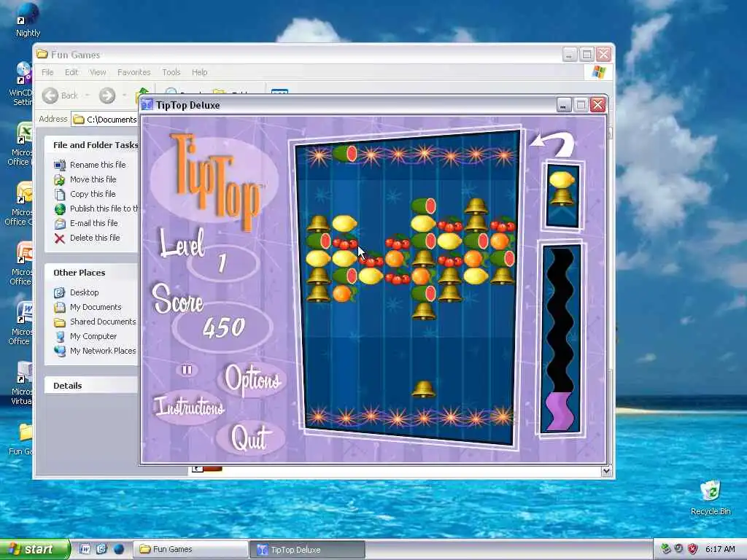This screenshot has height=560, width=747.
Task: Open the Back history dropdown arrow
Action: pyautogui.click(x=88, y=96)
